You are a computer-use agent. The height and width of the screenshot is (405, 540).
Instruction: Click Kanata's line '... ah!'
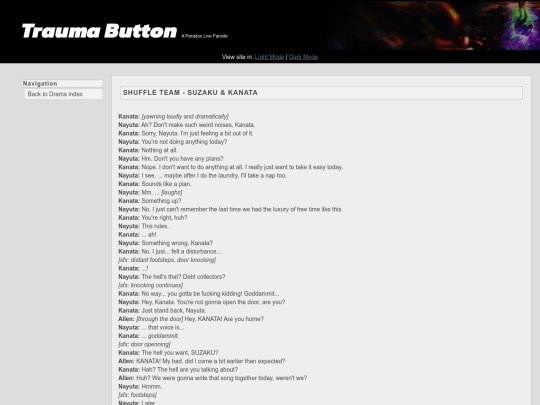pyautogui.click(x=149, y=235)
